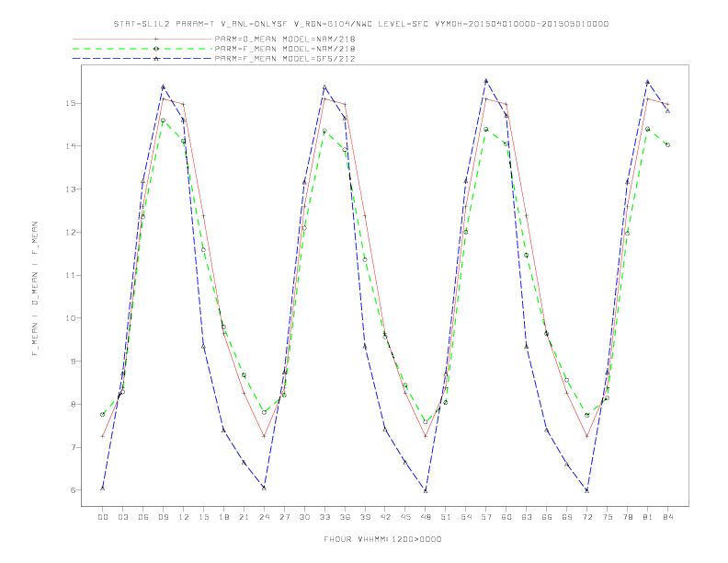Click y-axis tick value 8
The height and width of the screenshot is (563, 728).
73,404
